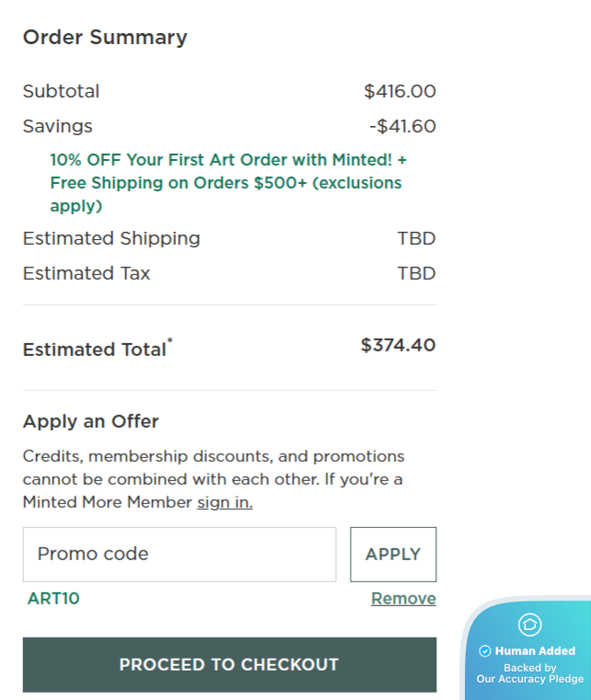Click the applied ART10 code label
Viewport: 591px width, 700px height.
pyautogui.click(x=53, y=599)
